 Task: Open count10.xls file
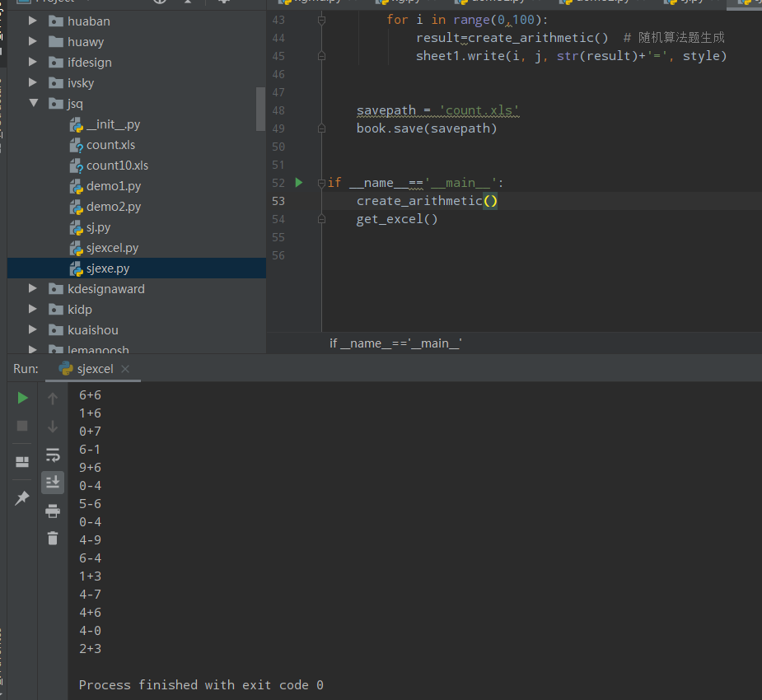(117, 166)
